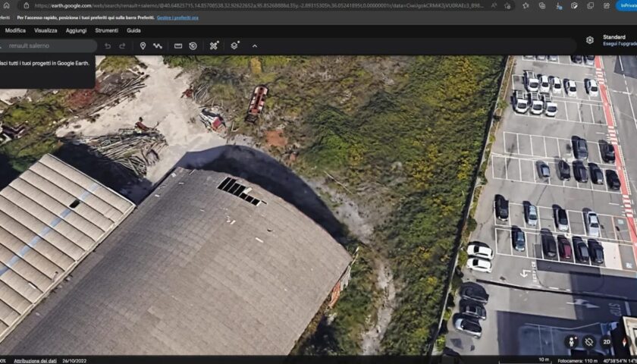Screen dimensions: 637x364
Task: Open the Strumenti menu
Action: (106, 30)
